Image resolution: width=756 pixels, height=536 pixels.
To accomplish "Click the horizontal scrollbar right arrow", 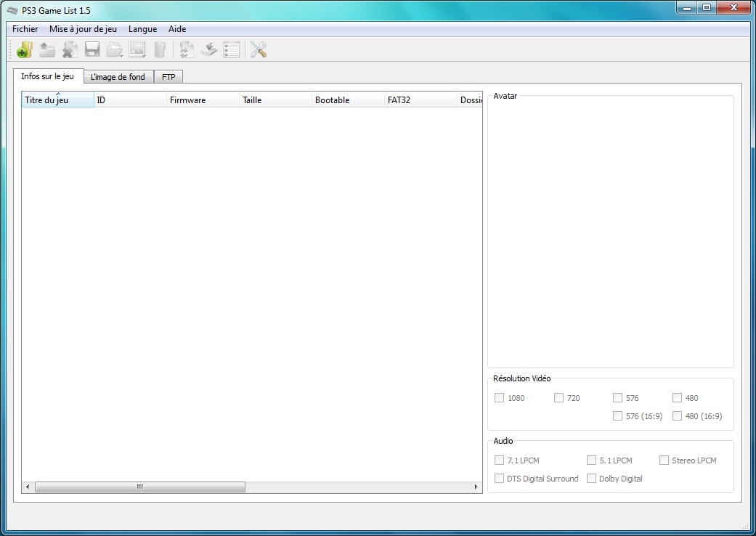I will coord(476,487).
